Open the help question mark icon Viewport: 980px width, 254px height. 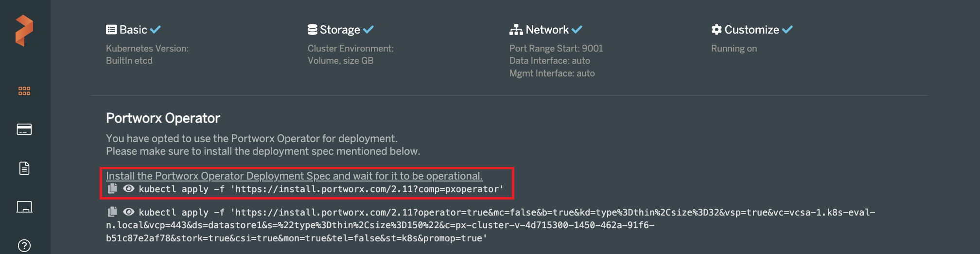pyautogui.click(x=24, y=246)
